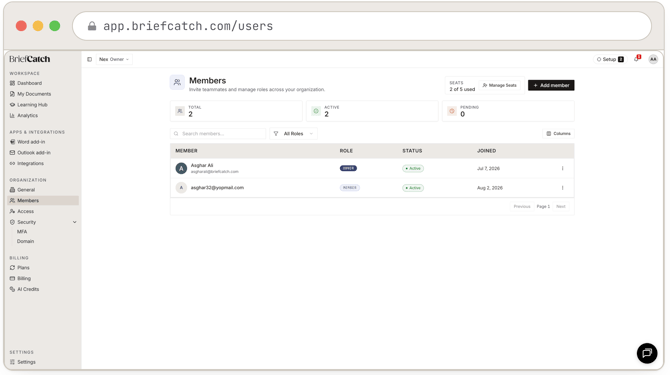
Task: Click the Previous pagination button
Action: coord(522,207)
